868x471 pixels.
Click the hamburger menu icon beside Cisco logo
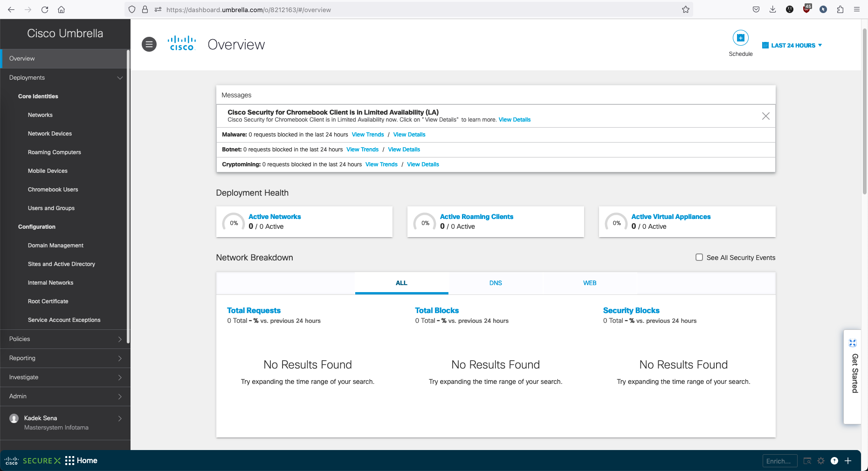[x=149, y=44]
